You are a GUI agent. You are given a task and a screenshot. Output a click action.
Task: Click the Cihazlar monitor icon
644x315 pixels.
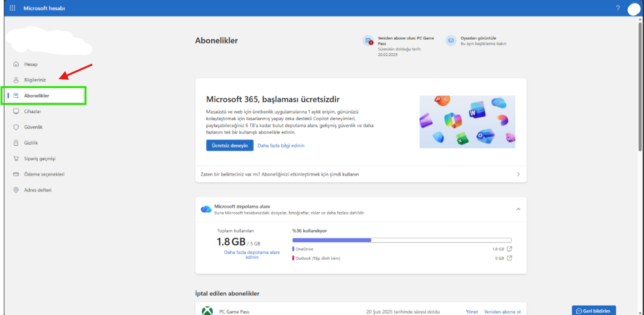pos(16,111)
